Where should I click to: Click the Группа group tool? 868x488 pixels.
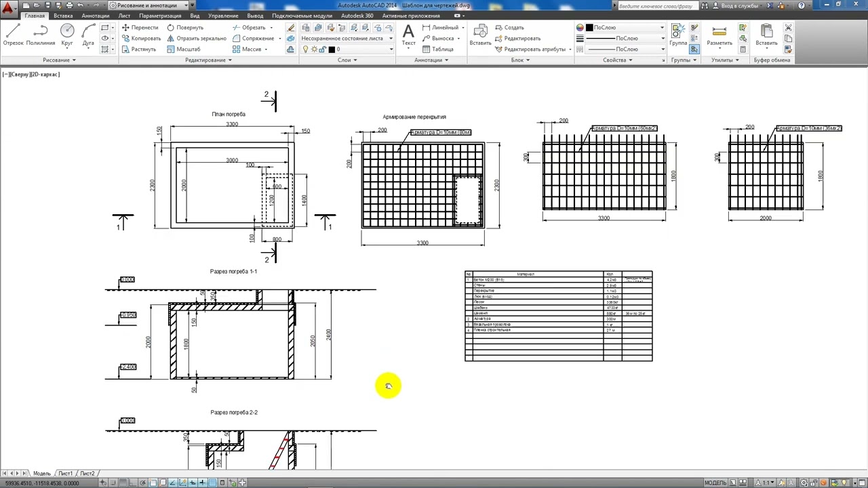point(678,35)
